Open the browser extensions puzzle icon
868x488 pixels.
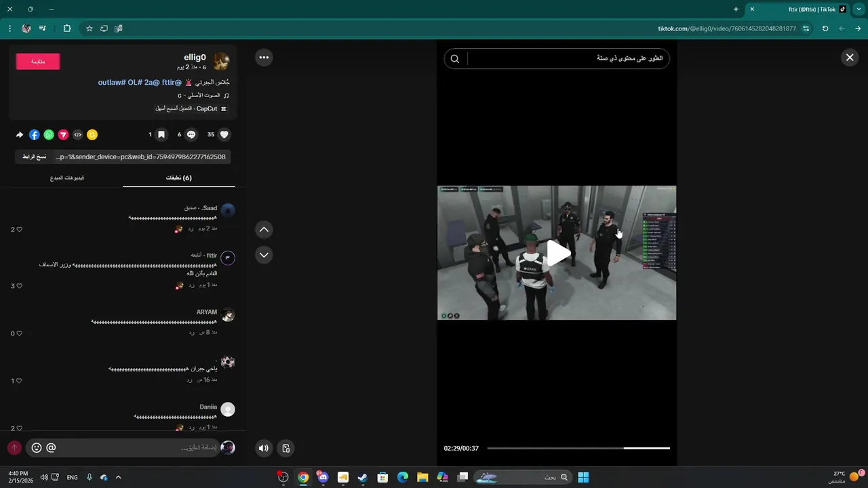point(66,28)
